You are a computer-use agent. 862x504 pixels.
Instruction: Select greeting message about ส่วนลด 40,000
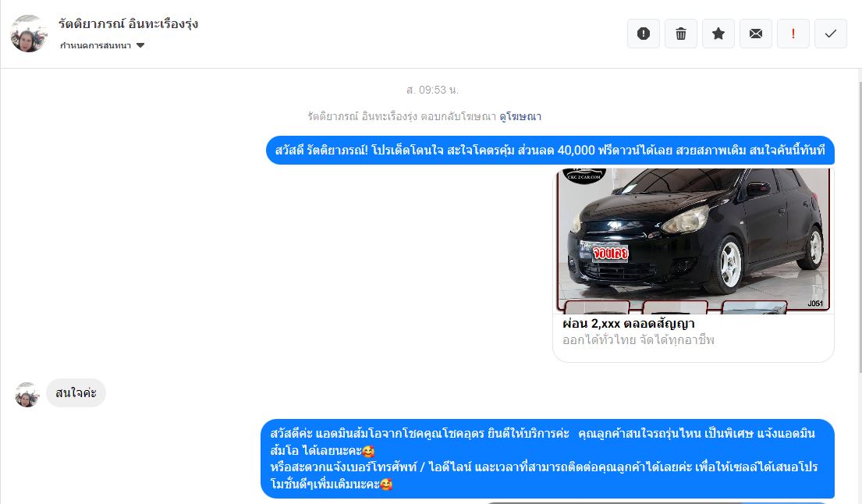click(x=550, y=150)
